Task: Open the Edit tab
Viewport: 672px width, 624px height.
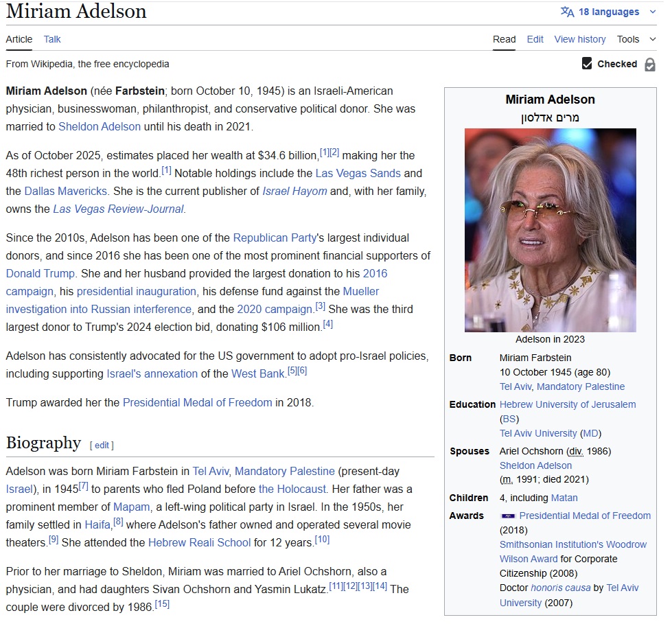Action: [535, 39]
